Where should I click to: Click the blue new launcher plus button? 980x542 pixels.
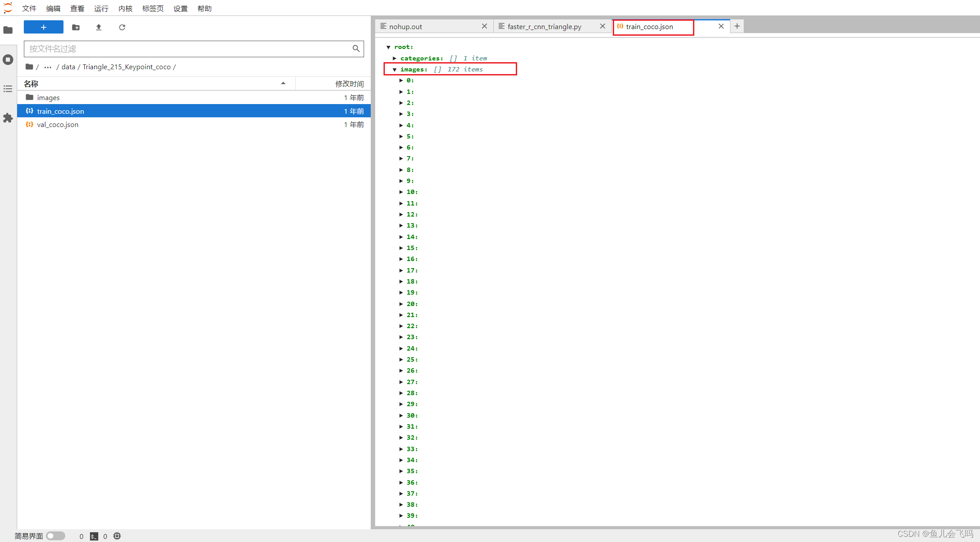(43, 27)
